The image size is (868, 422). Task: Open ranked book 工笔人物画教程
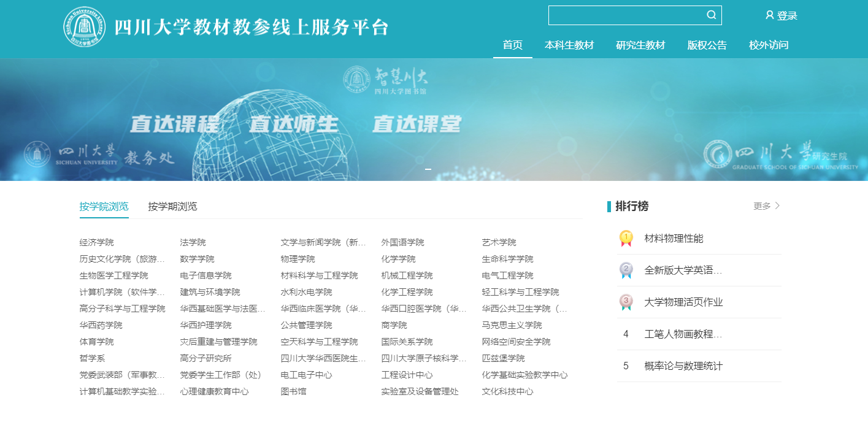pyautogui.click(x=683, y=334)
